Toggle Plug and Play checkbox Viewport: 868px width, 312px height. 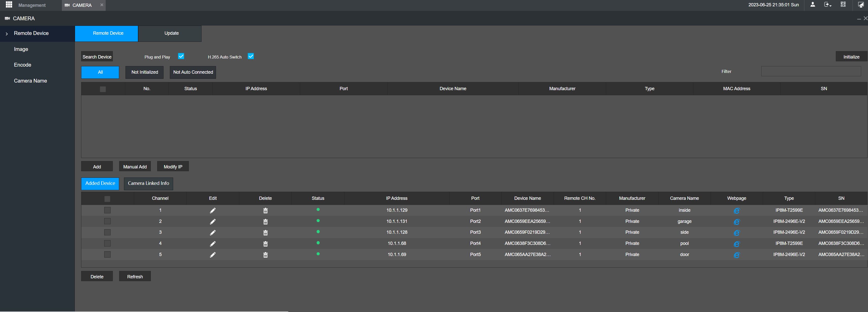tap(181, 56)
